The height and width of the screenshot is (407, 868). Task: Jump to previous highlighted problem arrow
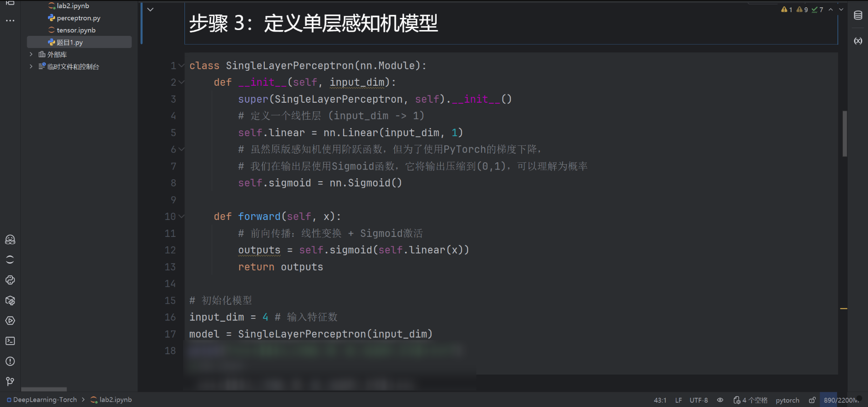[831, 10]
